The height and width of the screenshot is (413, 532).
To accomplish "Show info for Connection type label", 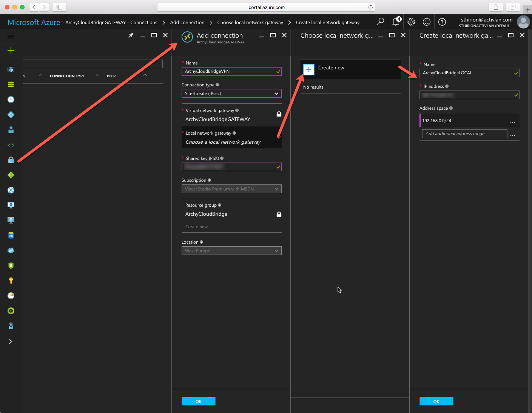I will point(217,85).
